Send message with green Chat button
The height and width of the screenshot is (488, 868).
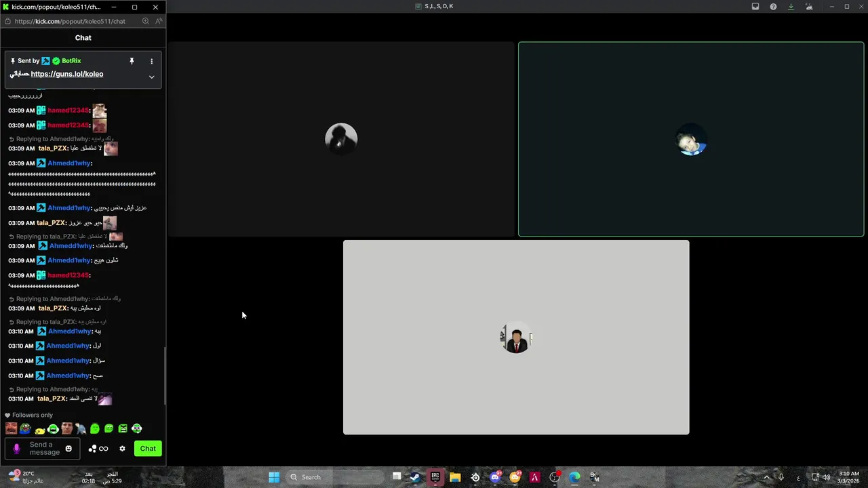[148, 449]
